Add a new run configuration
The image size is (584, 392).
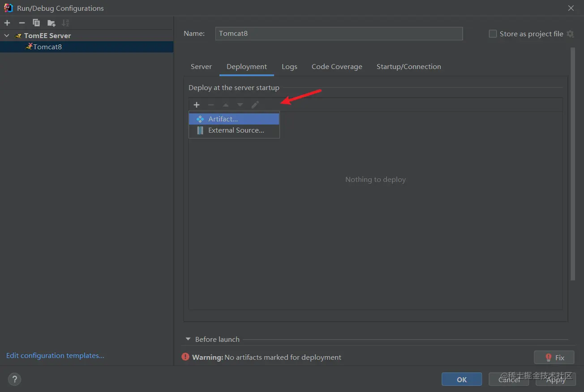coord(7,23)
